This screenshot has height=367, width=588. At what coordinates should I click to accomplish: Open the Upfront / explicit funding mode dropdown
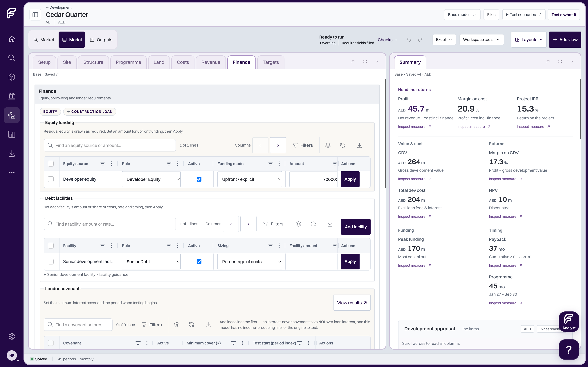(x=250, y=179)
